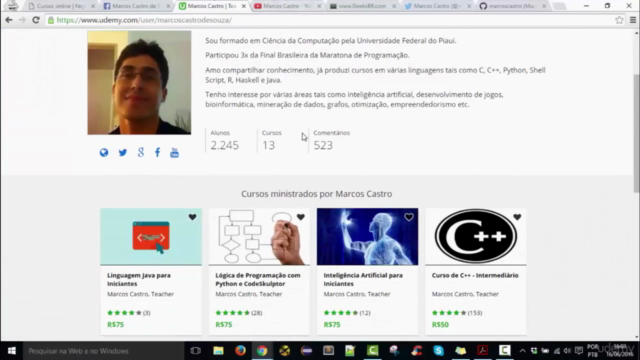Screen dimensions: 640x360
Task: Click the Pesquisar na Web search box
Action: point(103,351)
